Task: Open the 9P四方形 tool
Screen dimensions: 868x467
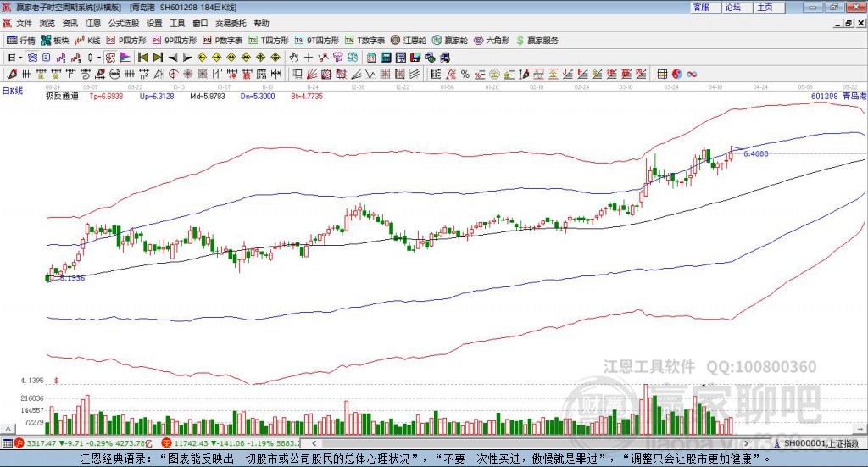Action: [x=175, y=41]
